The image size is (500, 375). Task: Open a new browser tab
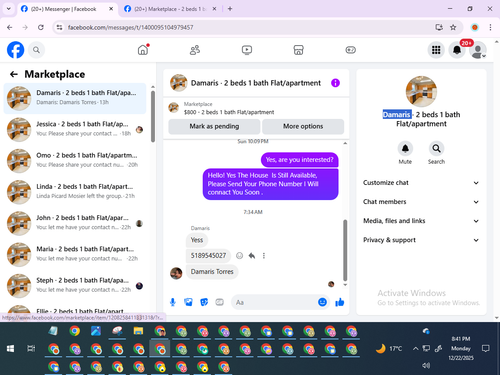[x=230, y=9]
